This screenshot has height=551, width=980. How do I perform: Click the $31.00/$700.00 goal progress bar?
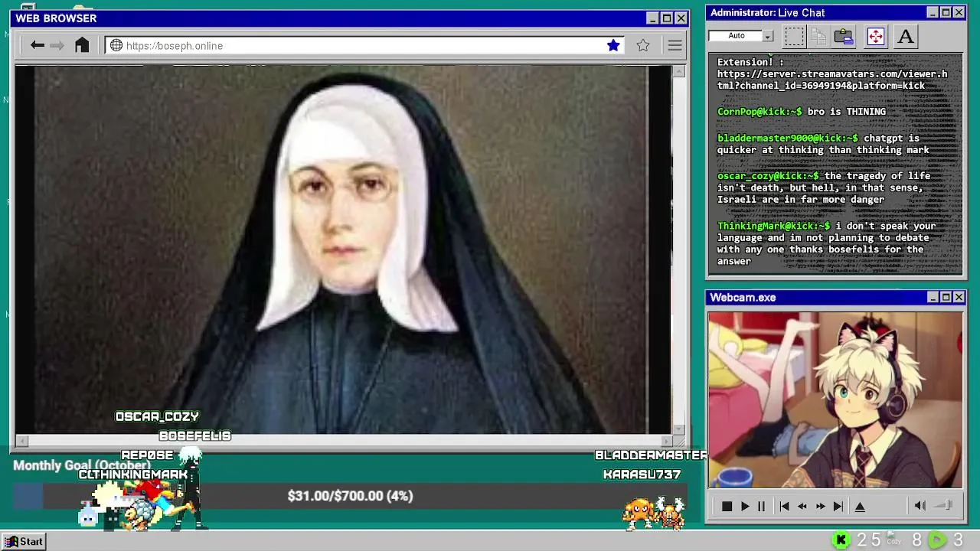pyautogui.click(x=350, y=496)
